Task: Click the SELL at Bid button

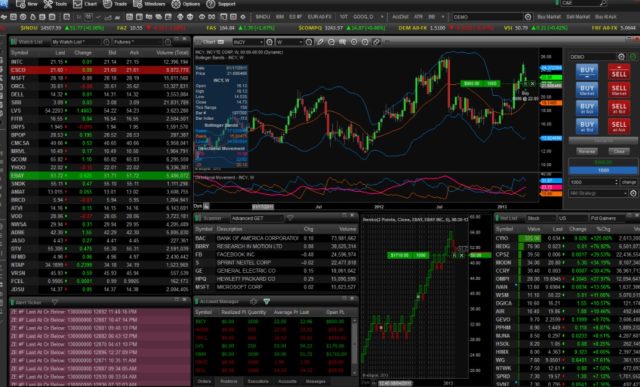Action: point(619,108)
